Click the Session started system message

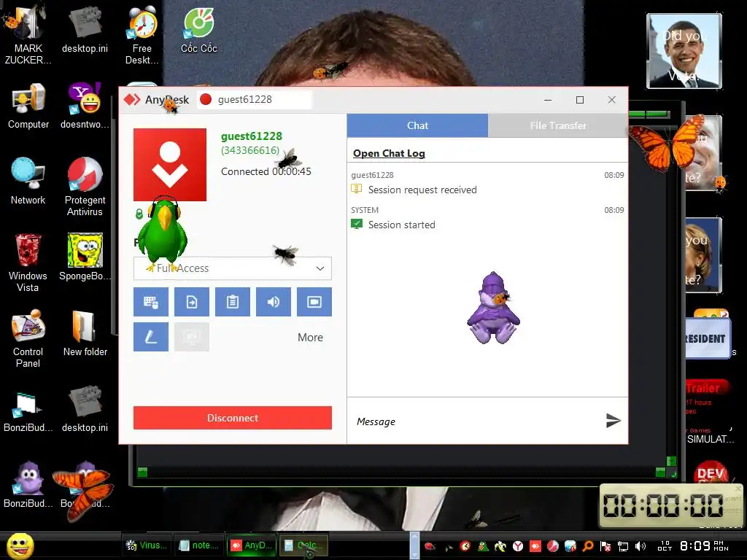pos(402,225)
